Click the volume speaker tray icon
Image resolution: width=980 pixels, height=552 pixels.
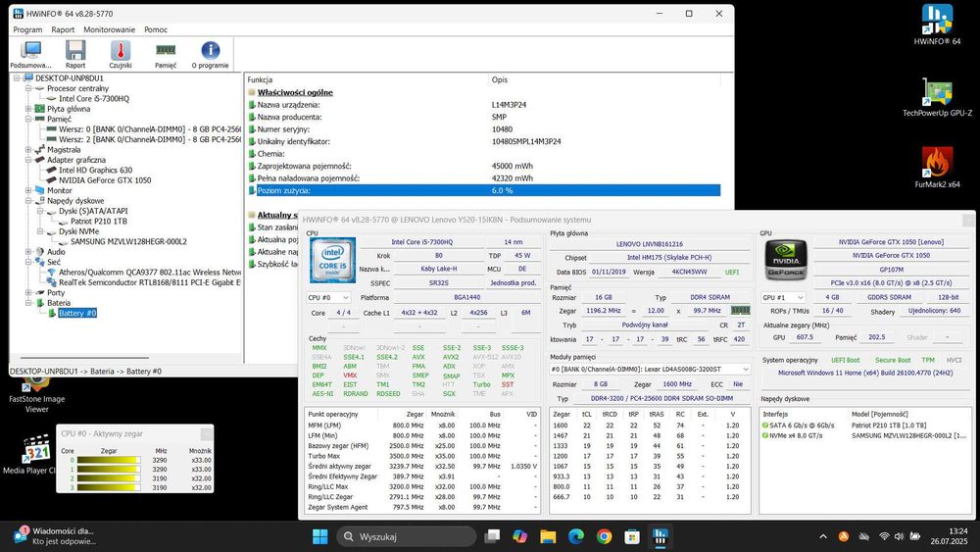899,536
